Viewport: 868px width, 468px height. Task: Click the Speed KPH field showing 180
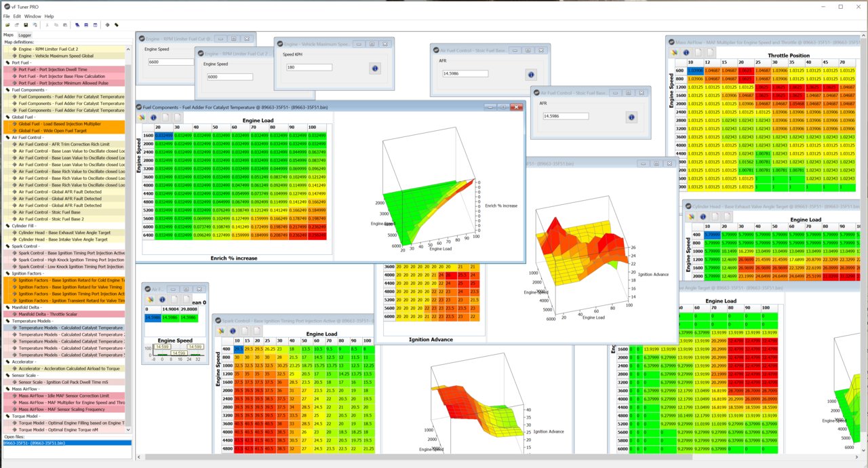click(x=309, y=67)
